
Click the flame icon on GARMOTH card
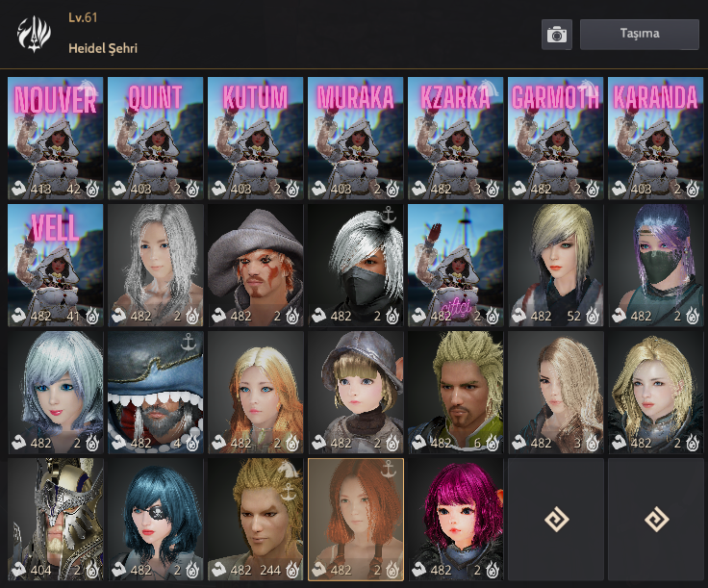click(x=592, y=189)
